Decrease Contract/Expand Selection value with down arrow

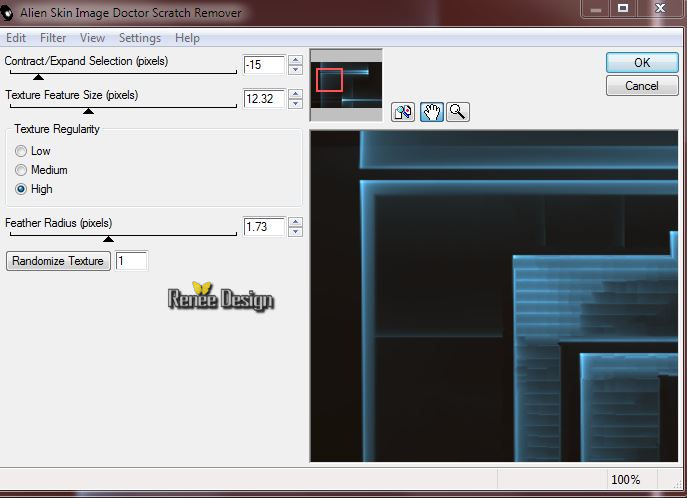click(x=296, y=70)
